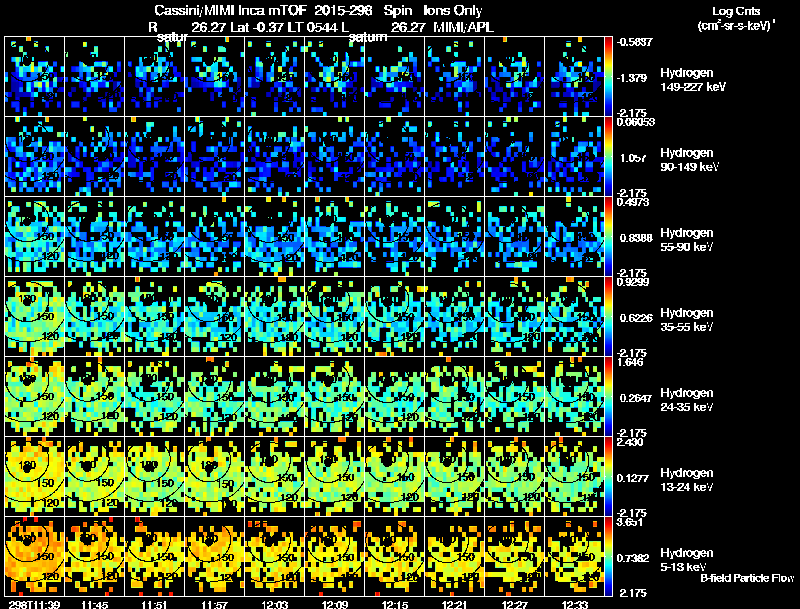Click the '0.6226' colorbar midpoint value
Screen dimensions: 800x609
pyautogui.click(x=636, y=318)
